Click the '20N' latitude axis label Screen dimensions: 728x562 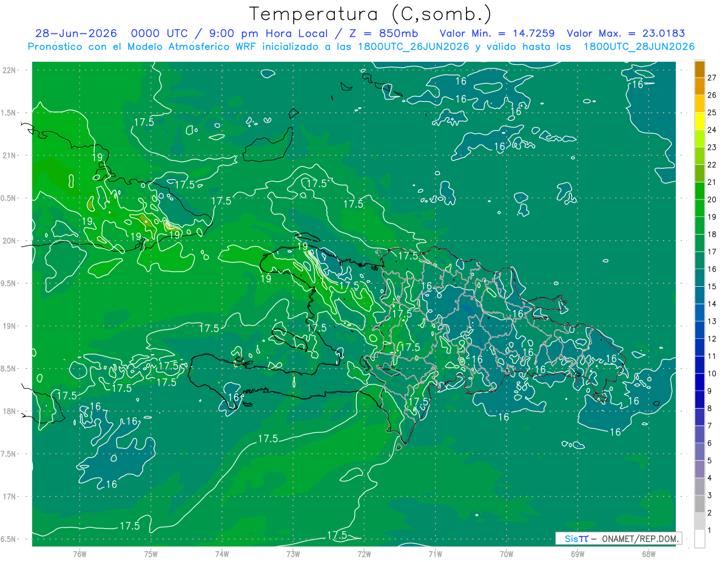tap(9, 241)
